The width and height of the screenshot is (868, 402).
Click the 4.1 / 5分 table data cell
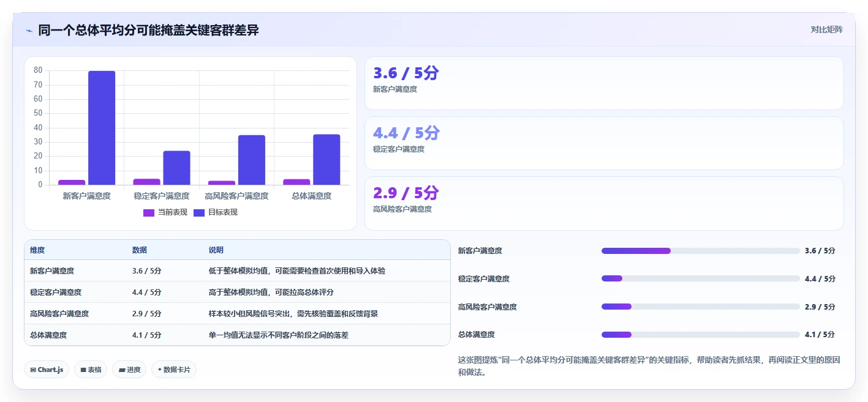(x=146, y=335)
